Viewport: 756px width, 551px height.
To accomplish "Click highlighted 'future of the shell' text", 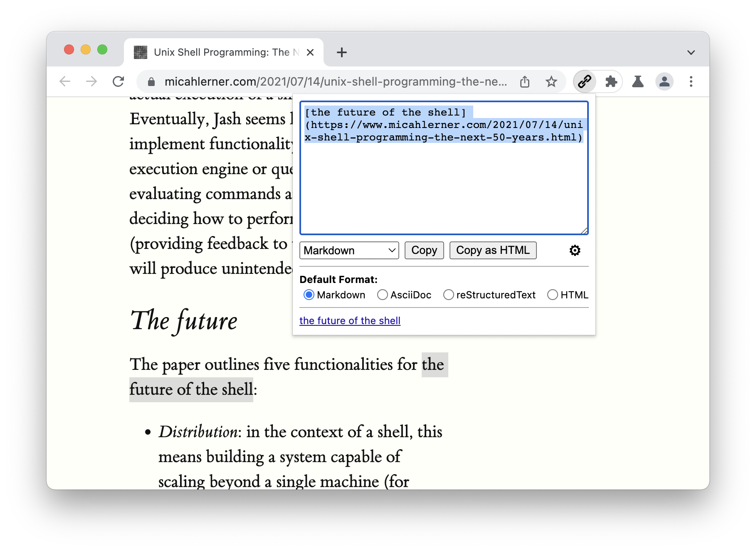I will (x=191, y=389).
